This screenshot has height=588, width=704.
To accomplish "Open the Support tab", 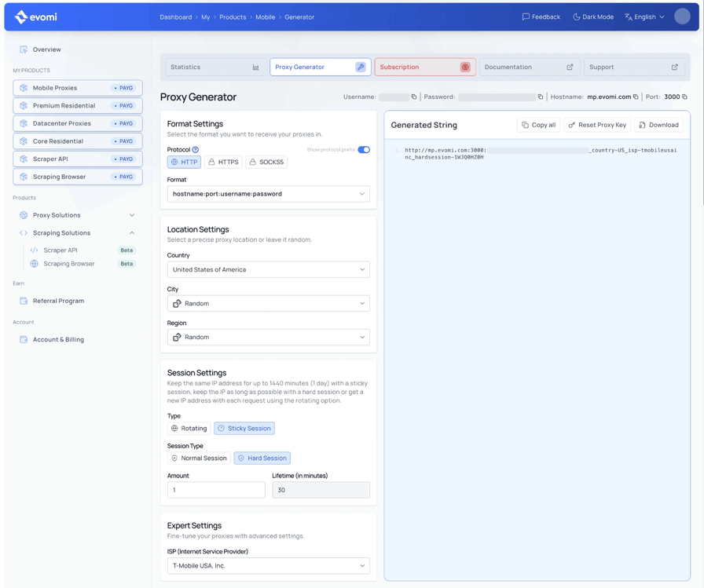I will (x=634, y=68).
